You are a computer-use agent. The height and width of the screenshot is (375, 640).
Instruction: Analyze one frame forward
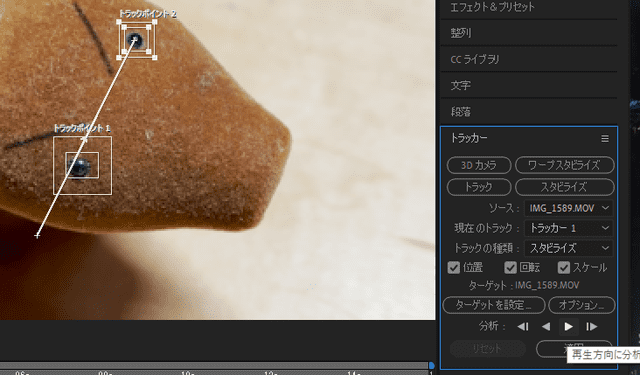pyautogui.click(x=591, y=326)
